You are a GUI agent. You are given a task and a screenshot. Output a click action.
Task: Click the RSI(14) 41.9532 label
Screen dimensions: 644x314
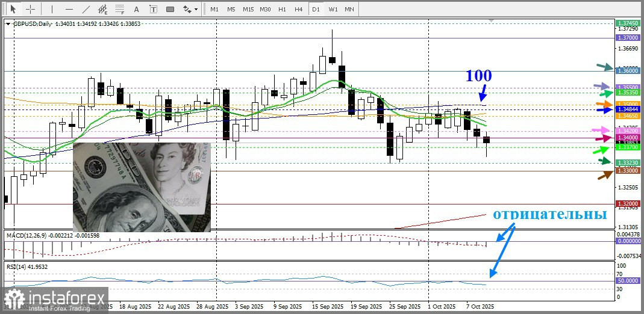pos(27,267)
